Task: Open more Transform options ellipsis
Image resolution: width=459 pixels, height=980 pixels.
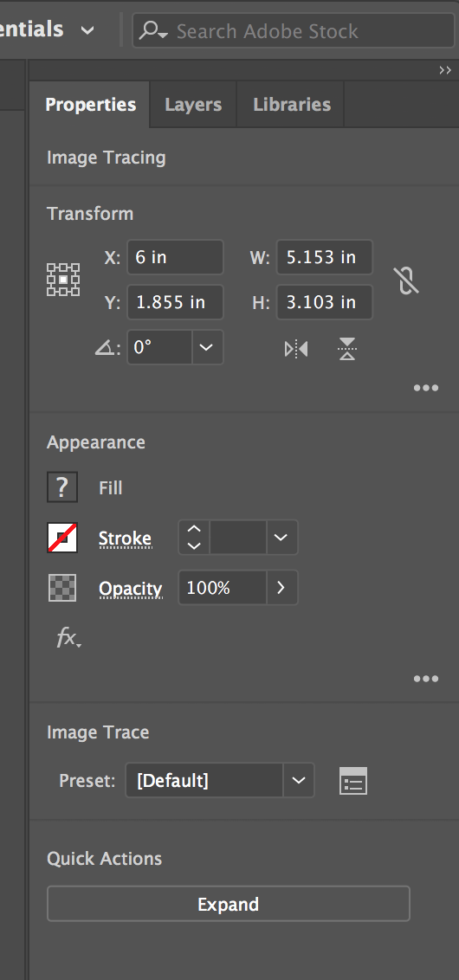Action: 426,388
